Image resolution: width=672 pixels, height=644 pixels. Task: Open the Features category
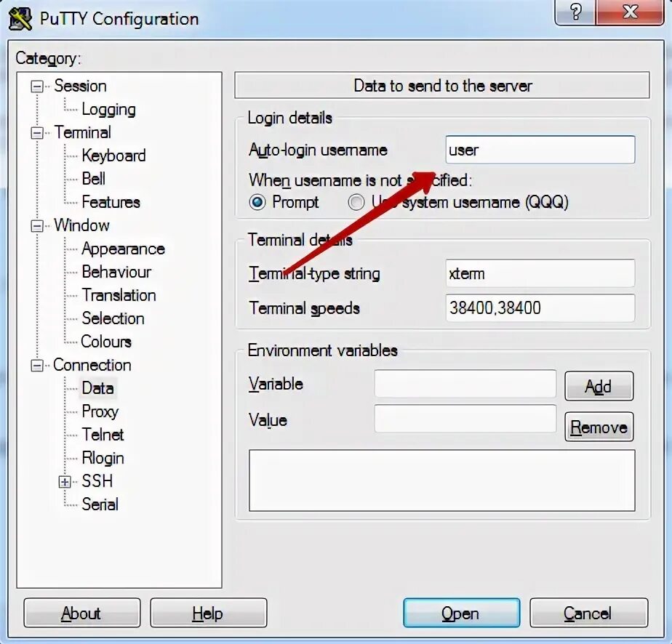(x=111, y=202)
